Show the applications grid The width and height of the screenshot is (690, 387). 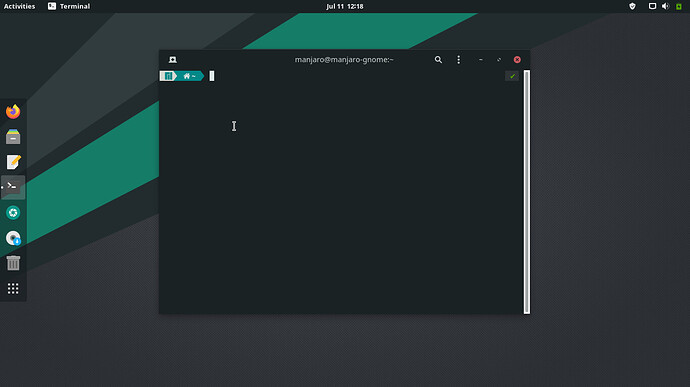(x=13, y=288)
